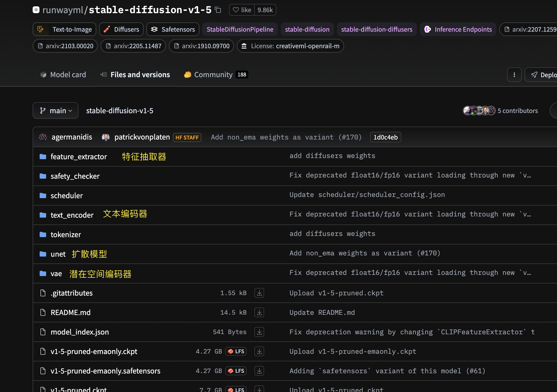The image size is (557, 392).
Task: Open the scheduler folder
Action: click(67, 196)
